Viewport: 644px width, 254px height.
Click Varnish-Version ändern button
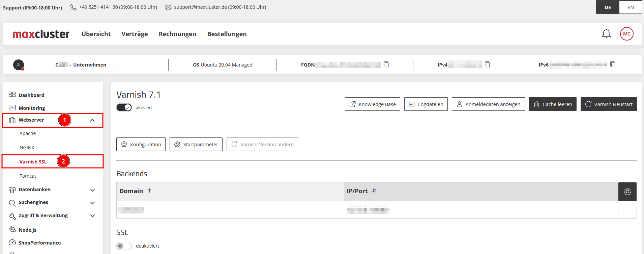262,144
